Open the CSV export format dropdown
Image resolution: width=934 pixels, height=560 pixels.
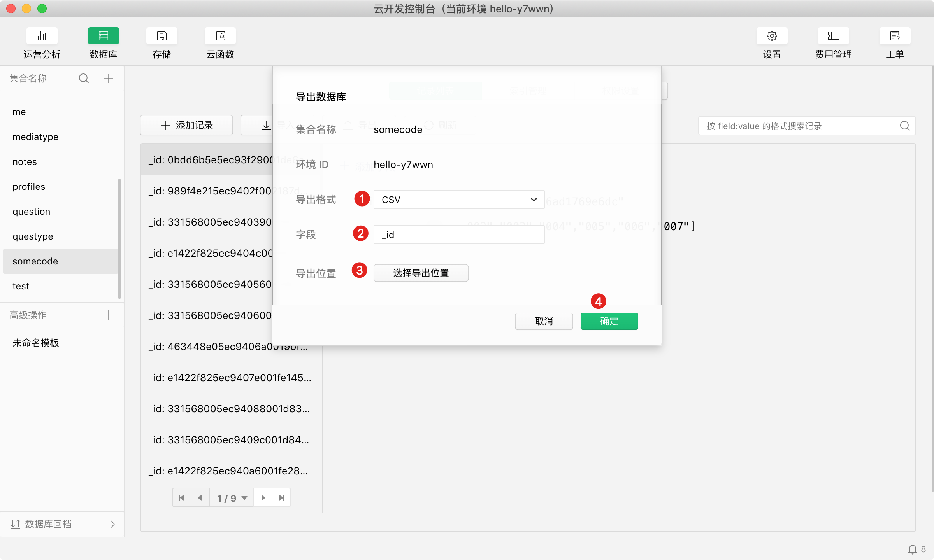[459, 199]
